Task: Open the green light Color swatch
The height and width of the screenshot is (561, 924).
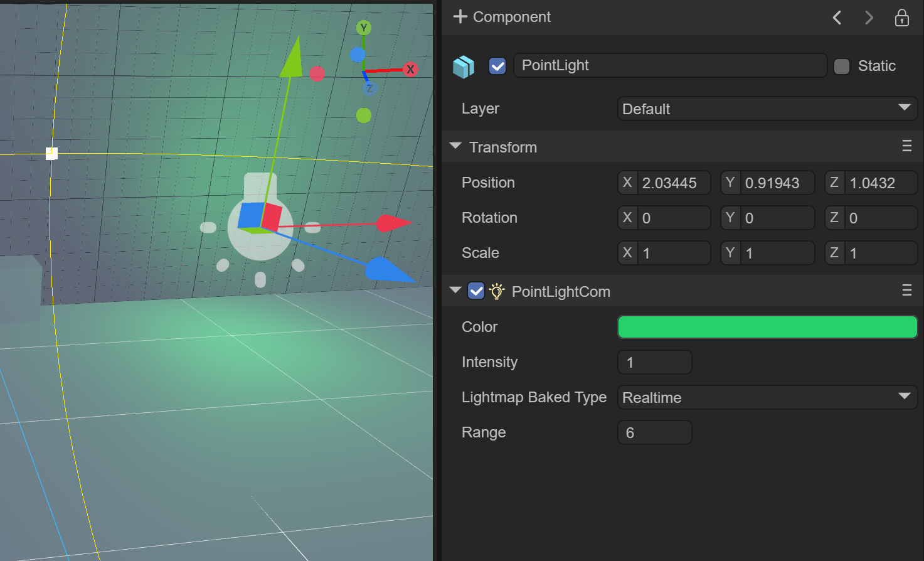Action: pyautogui.click(x=767, y=327)
